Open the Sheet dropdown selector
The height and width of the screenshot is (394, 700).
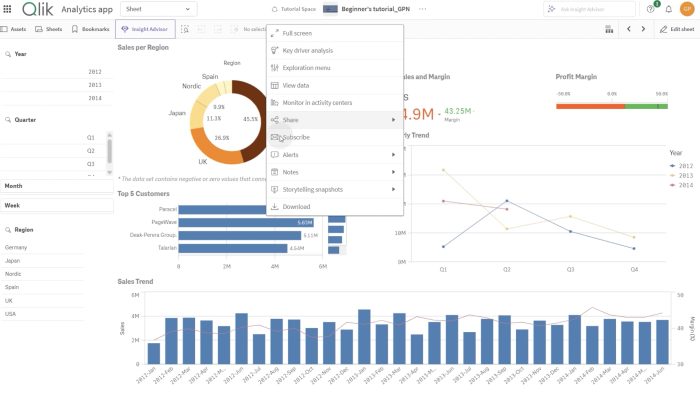(158, 9)
